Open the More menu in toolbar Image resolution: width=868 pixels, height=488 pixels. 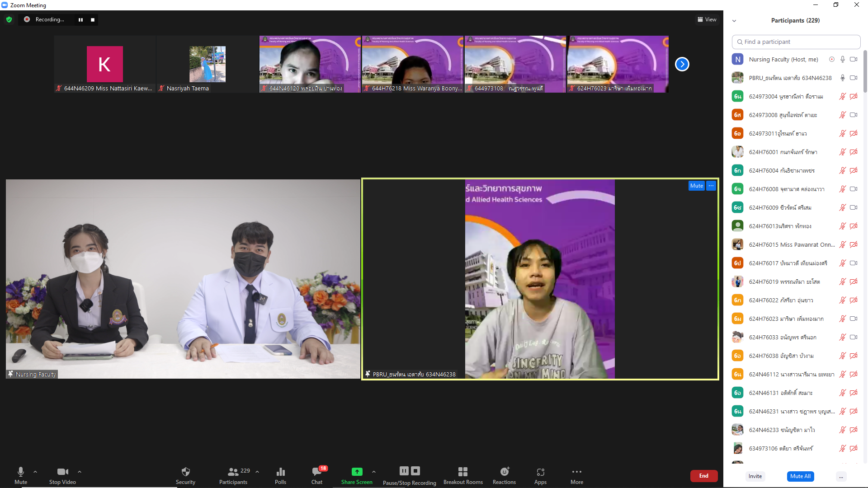tap(576, 472)
